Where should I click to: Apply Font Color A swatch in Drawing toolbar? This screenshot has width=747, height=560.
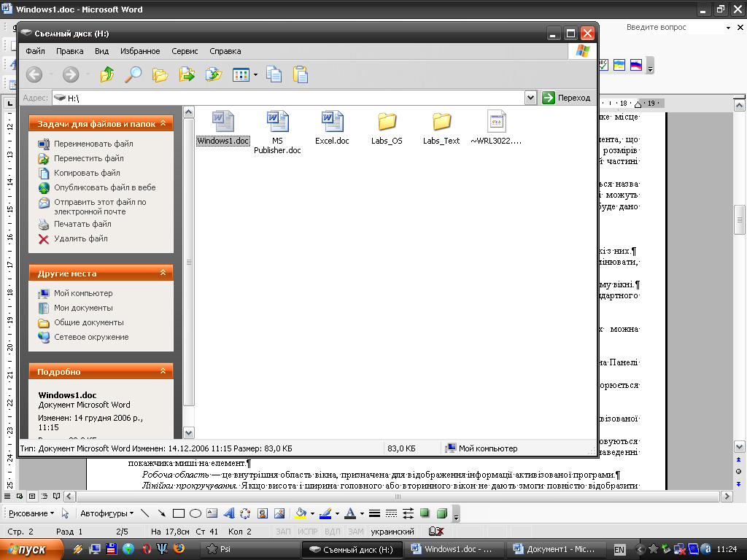tap(350, 513)
